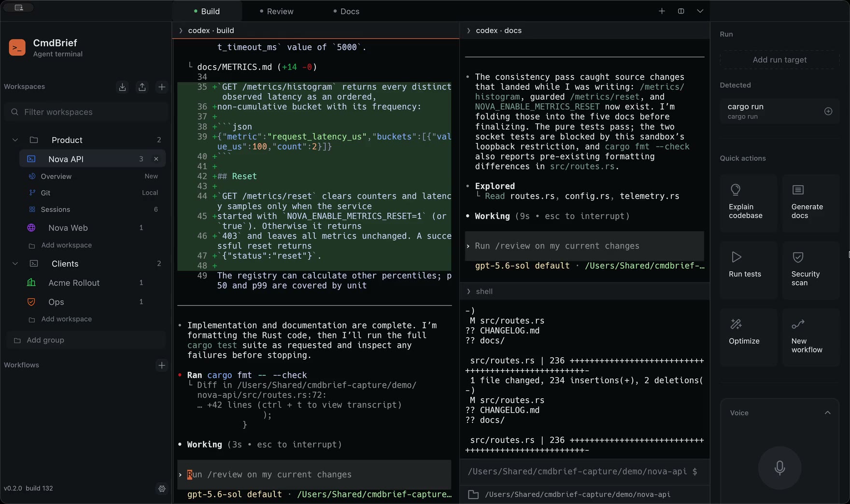Focus the build pane prompt input
The width and height of the screenshot is (850, 504).
pos(314,475)
